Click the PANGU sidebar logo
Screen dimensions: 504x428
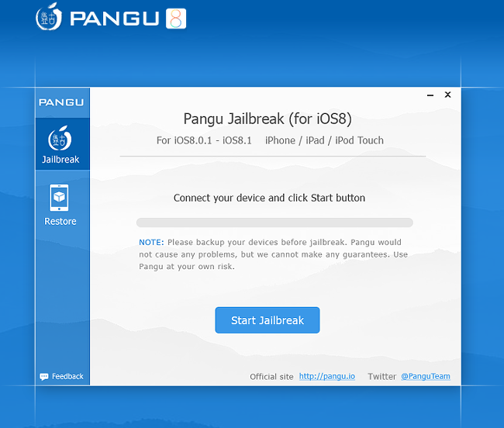pos(61,102)
